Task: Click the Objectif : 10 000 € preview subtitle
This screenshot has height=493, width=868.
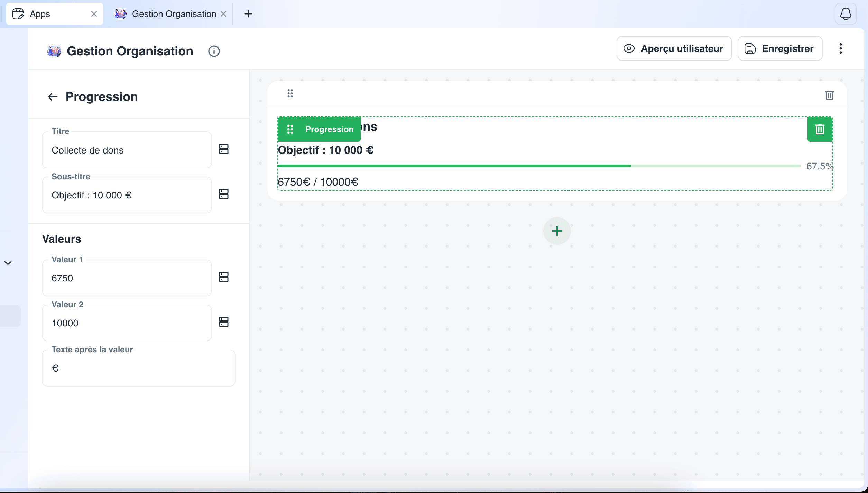Action: [x=326, y=150]
